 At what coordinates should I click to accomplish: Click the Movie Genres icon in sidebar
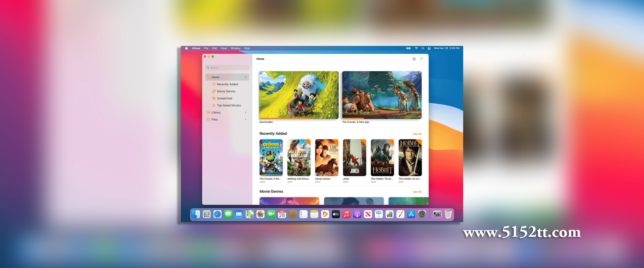tap(214, 91)
